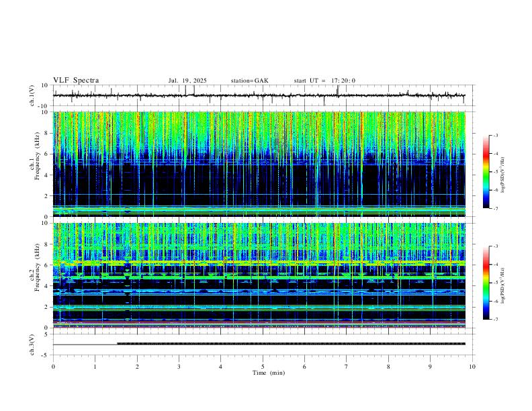532x411 pixels.
Task: Click inside the ch.1 spectrogram panel
Action: coord(259,164)
